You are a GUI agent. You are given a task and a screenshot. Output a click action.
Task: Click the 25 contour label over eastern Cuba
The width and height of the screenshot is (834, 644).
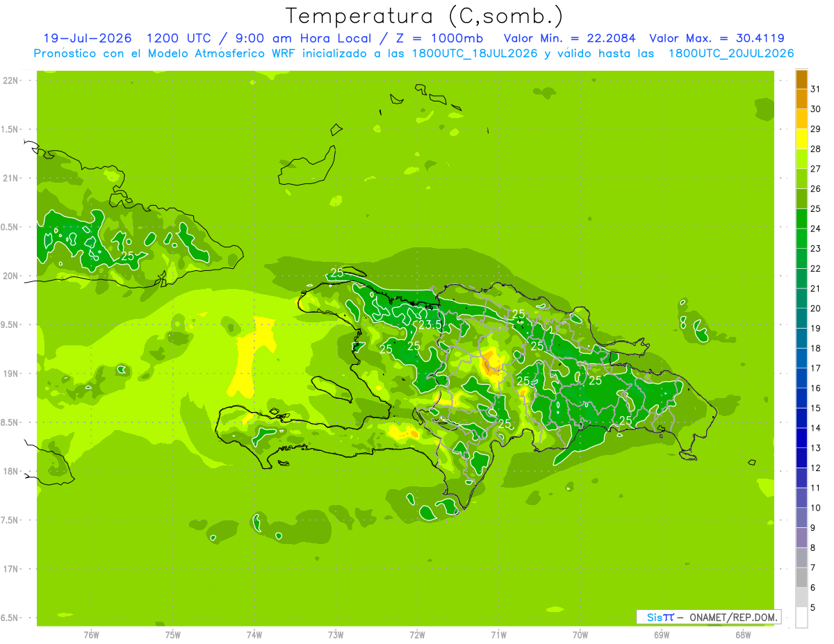[127, 256]
